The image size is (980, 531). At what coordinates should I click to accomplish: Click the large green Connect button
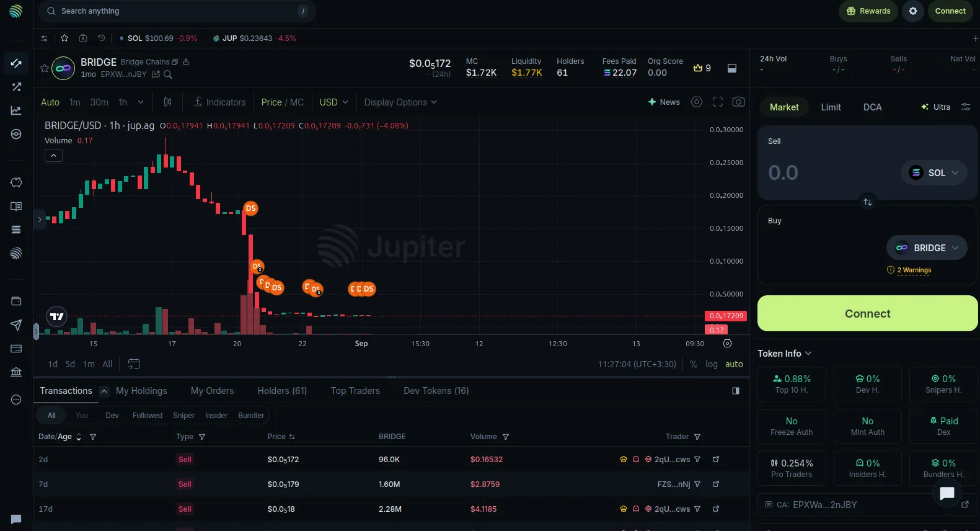tap(868, 313)
